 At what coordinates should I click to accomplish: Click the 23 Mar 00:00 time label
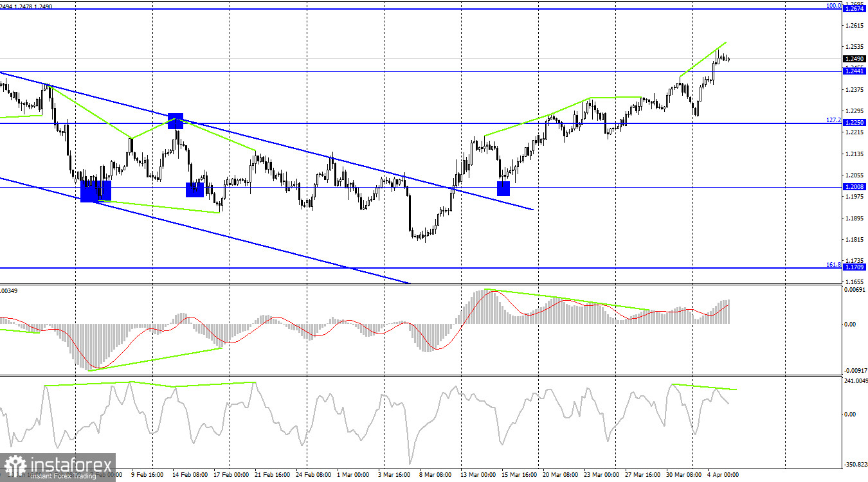point(601,475)
